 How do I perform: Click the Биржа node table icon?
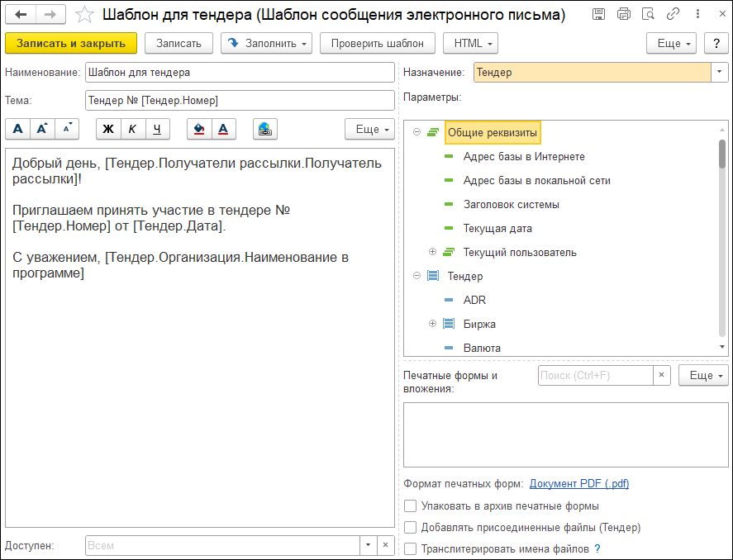(x=449, y=324)
